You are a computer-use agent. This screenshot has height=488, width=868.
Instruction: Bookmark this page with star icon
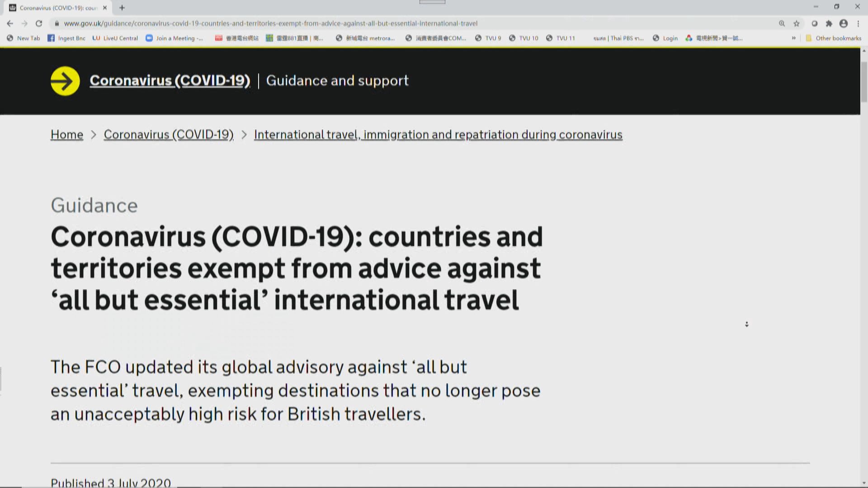(797, 23)
